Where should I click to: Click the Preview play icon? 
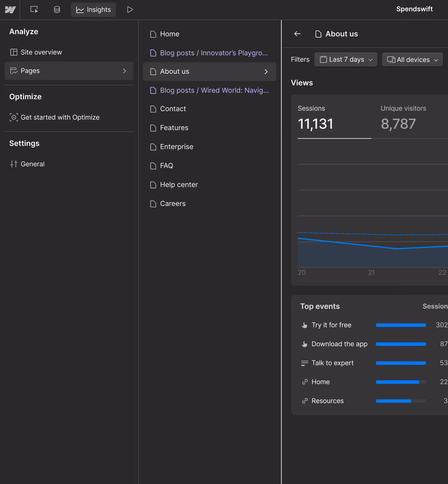click(130, 10)
